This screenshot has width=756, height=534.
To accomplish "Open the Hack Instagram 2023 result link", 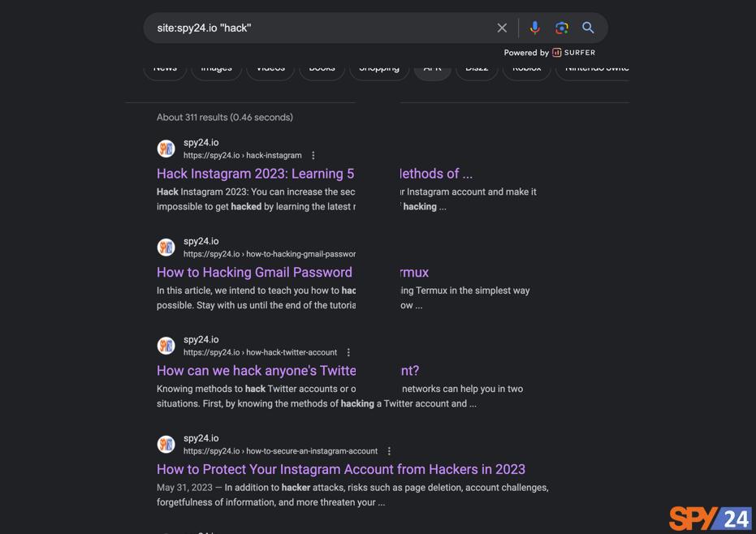I will (315, 174).
